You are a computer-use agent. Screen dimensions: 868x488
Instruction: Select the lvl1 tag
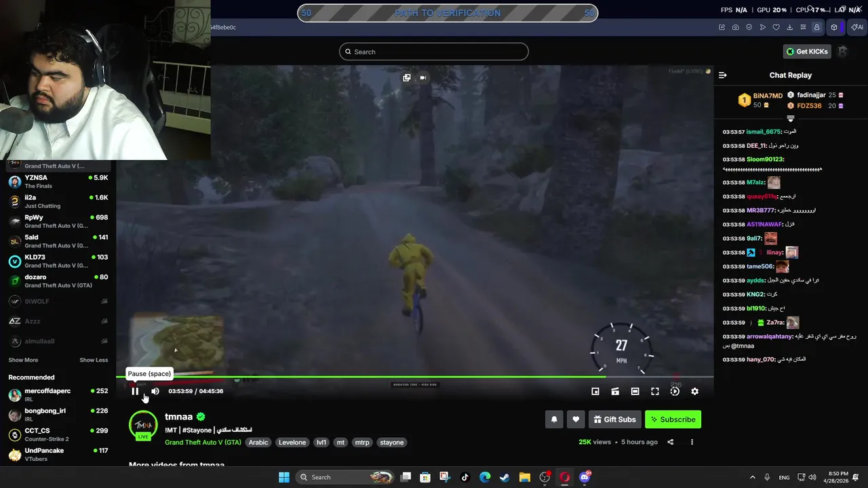(321, 443)
